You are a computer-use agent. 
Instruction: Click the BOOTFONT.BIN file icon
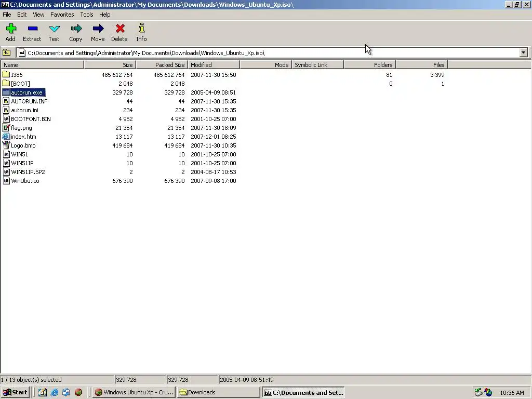[6, 119]
